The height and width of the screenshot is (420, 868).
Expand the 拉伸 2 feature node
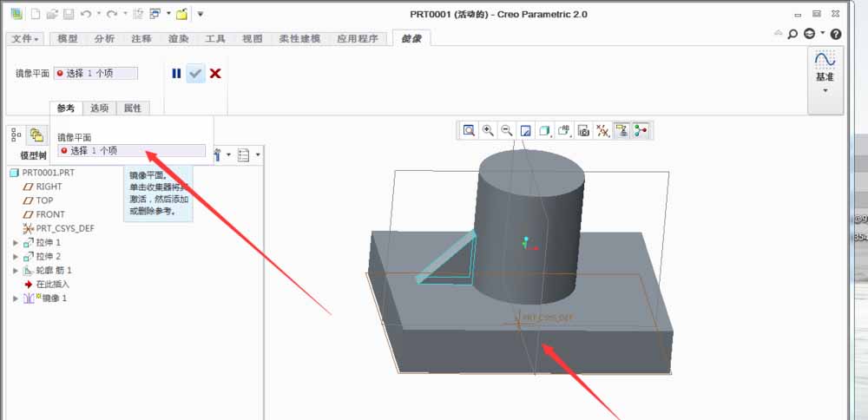[x=16, y=257]
